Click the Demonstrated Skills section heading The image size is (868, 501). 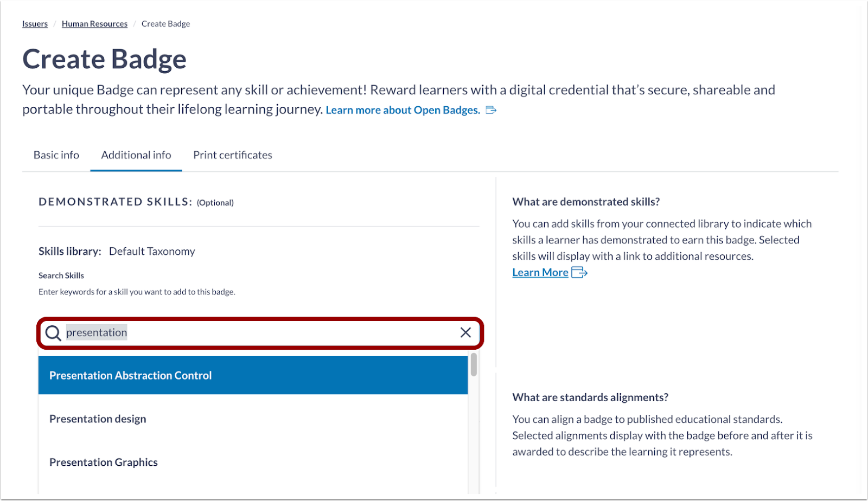pyautogui.click(x=114, y=201)
